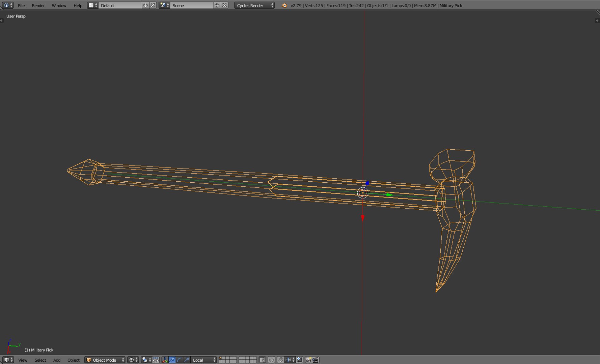Open the Window menu

pyautogui.click(x=59, y=5)
